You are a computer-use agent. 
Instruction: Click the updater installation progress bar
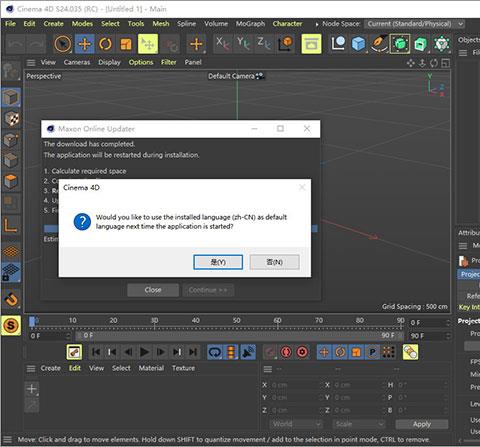[180, 229]
